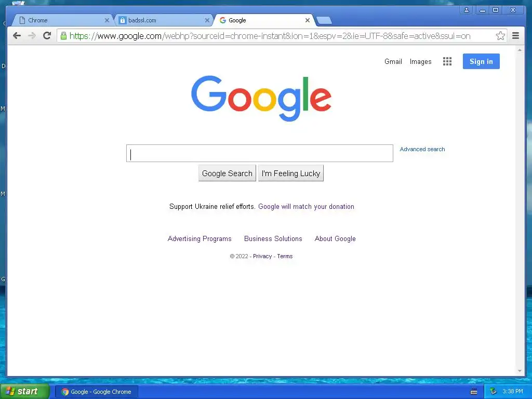Click the system tray network icon
The image size is (532, 399).
pos(494,392)
